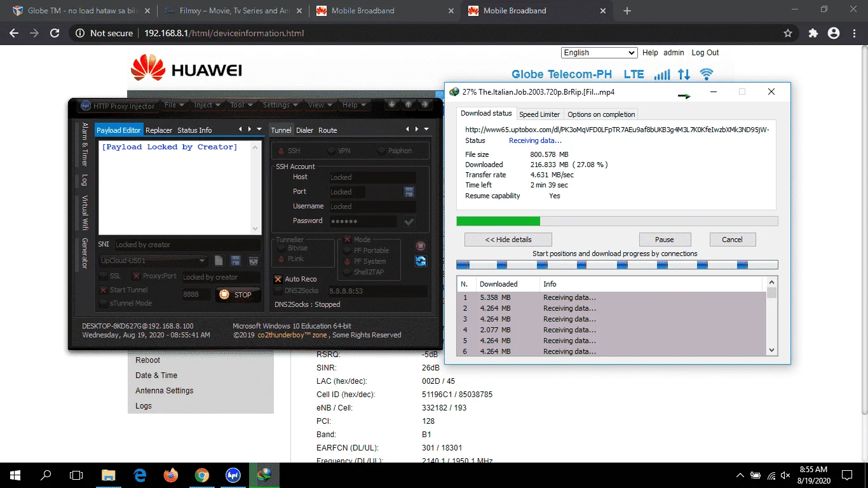Toggle the sTunnel Mode checkbox

point(103,303)
